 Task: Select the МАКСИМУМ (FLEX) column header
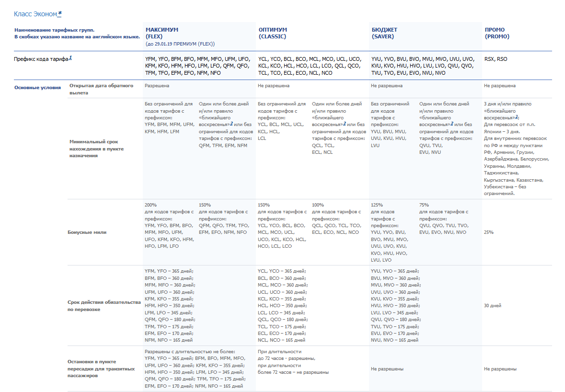click(x=162, y=33)
